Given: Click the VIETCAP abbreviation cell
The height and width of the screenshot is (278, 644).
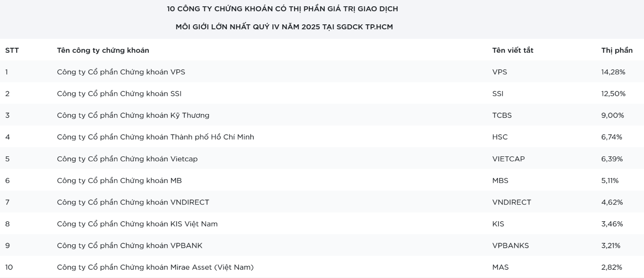Looking at the screenshot, I should click(508, 159).
